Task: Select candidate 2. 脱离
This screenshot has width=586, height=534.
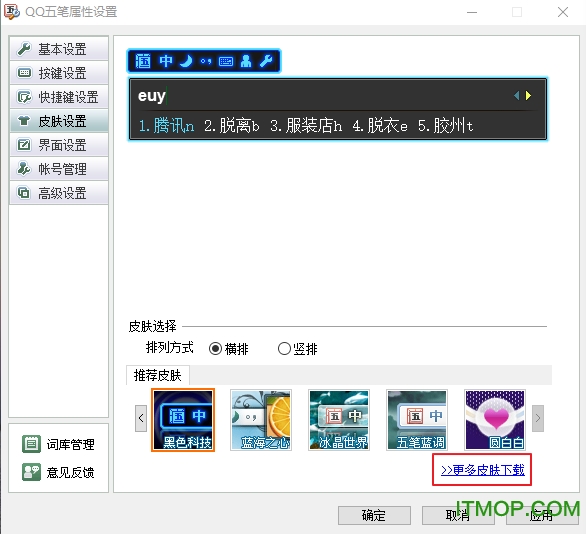Action: [232, 126]
